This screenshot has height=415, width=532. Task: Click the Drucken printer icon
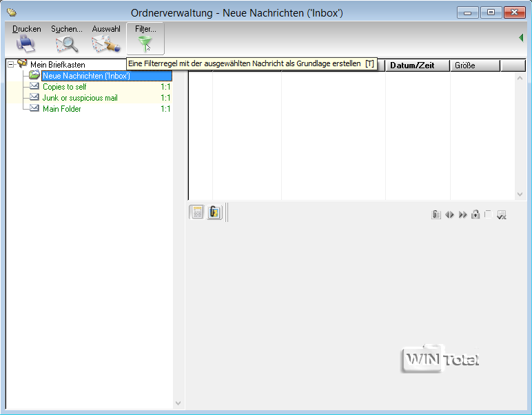pyautogui.click(x=26, y=43)
